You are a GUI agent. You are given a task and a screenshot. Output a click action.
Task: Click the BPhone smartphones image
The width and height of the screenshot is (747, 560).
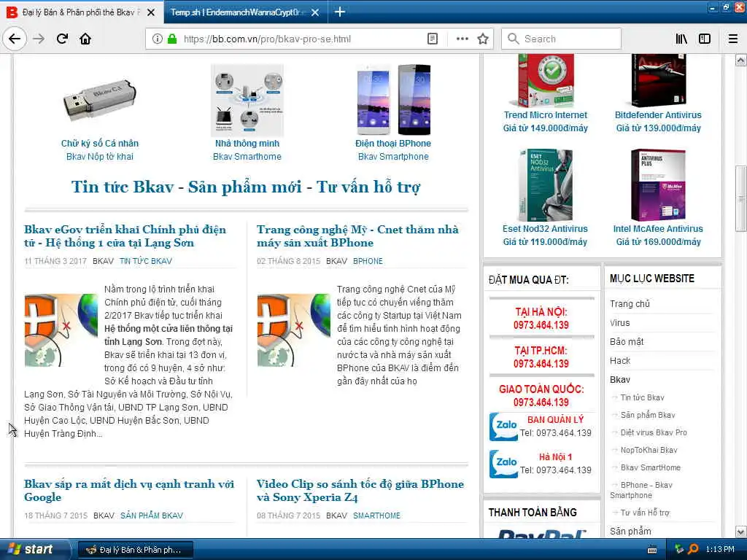(393, 100)
